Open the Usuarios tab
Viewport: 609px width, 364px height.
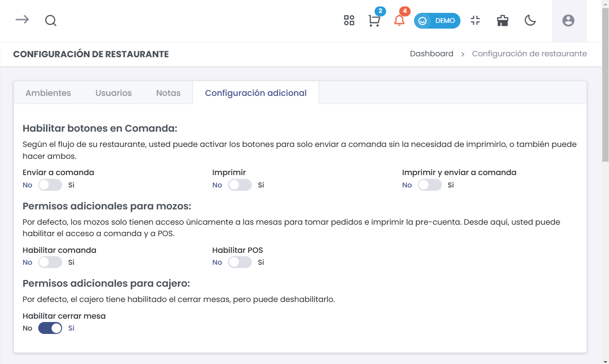tap(113, 93)
